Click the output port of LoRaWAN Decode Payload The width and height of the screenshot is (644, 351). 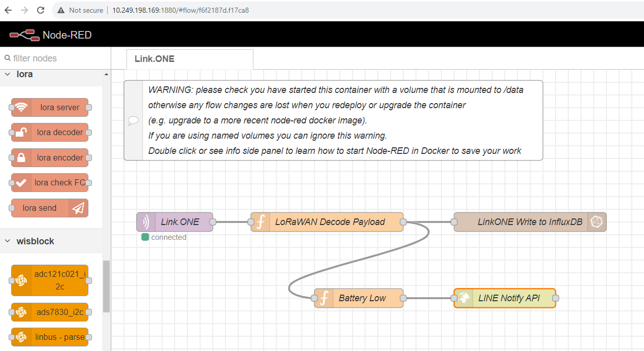tap(403, 222)
